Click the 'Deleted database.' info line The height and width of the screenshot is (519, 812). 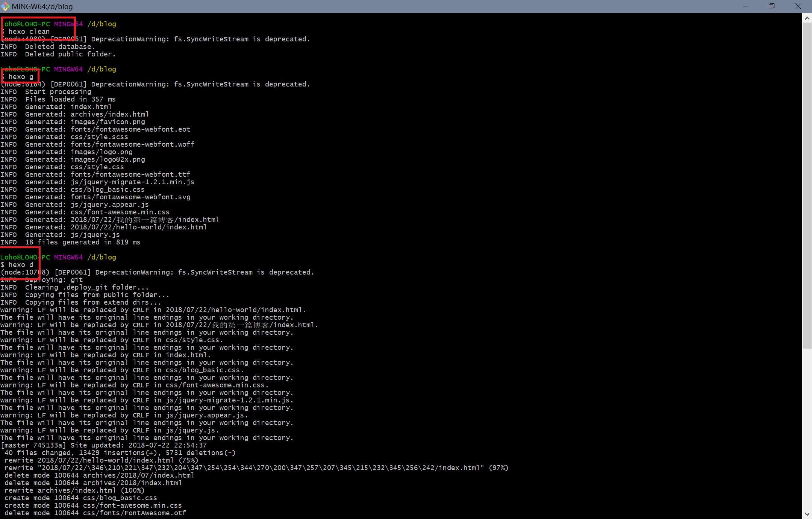[x=60, y=47]
